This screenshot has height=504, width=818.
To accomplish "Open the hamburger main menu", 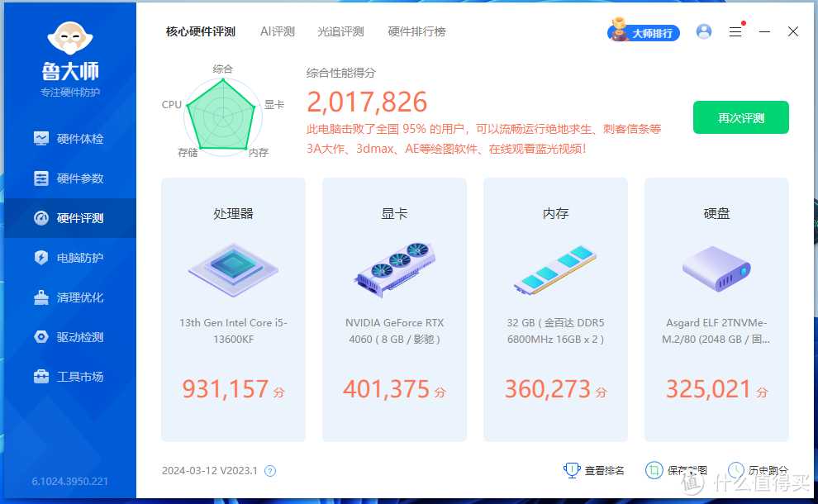I will pos(735,32).
